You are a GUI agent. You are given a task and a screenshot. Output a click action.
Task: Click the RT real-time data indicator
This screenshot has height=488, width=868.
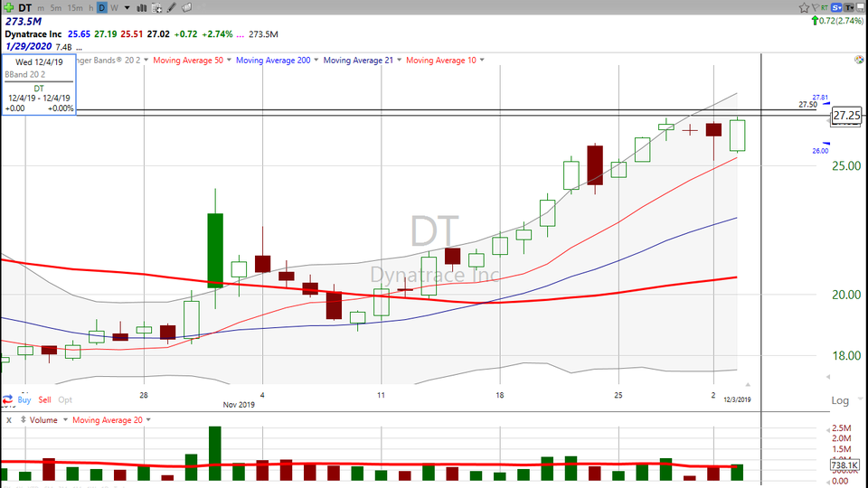coord(825,8)
